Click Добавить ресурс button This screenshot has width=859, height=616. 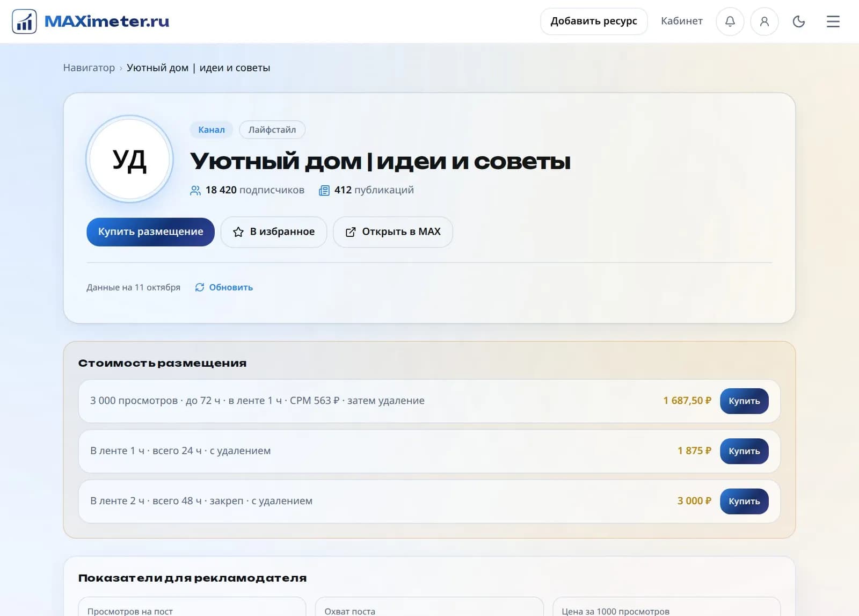[594, 21]
